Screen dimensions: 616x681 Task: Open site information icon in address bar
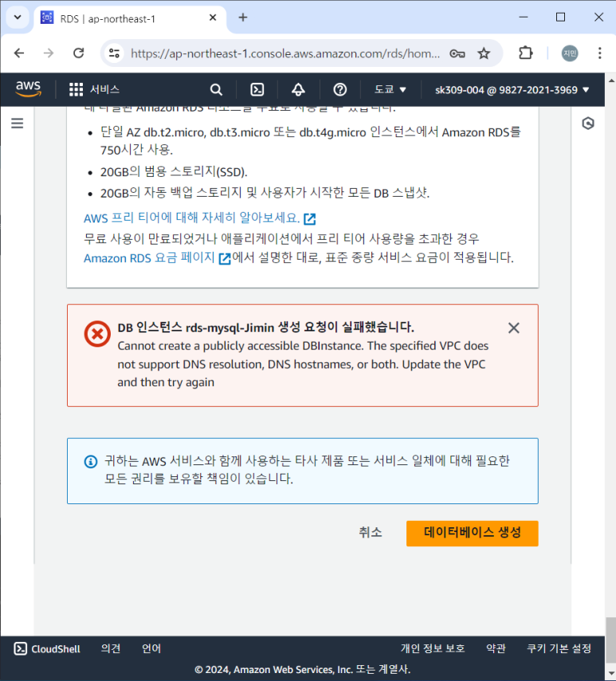115,53
